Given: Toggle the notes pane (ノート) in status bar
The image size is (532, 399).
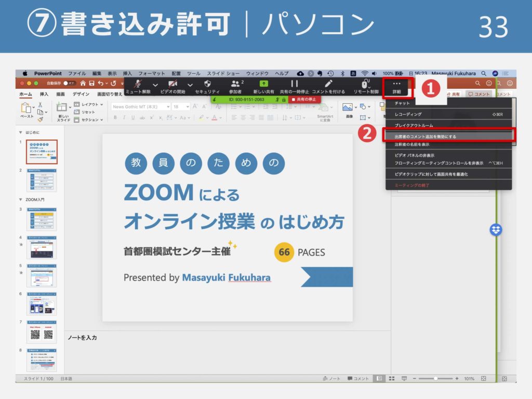Looking at the screenshot, I should pyautogui.click(x=332, y=378).
